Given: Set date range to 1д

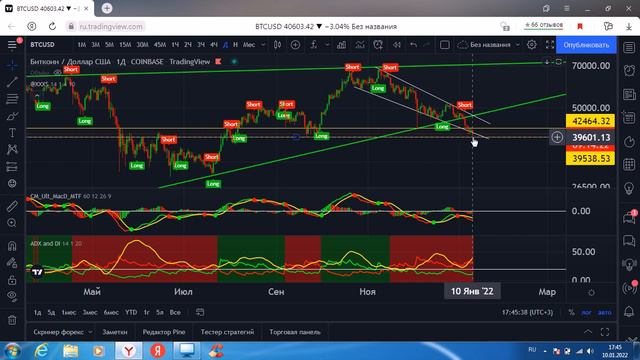Looking at the screenshot, I should (37, 312).
